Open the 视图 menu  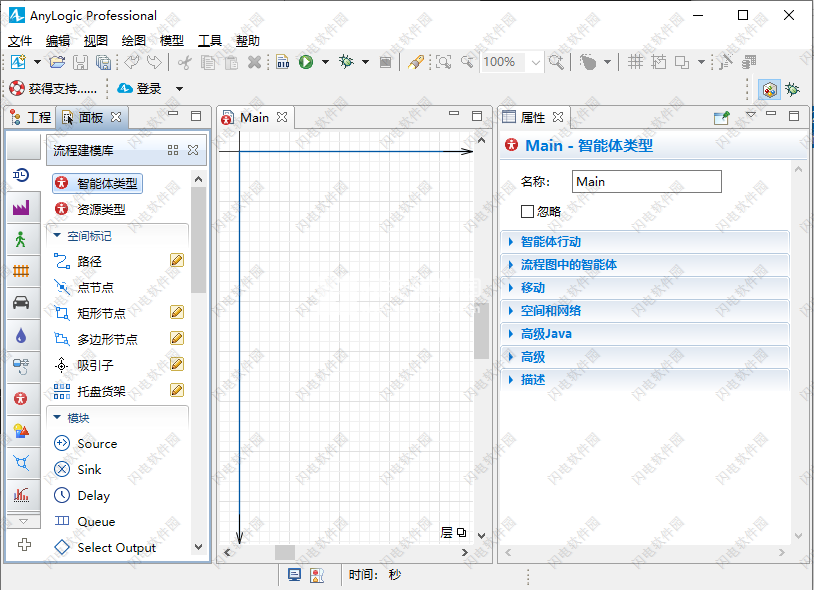click(96, 40)
